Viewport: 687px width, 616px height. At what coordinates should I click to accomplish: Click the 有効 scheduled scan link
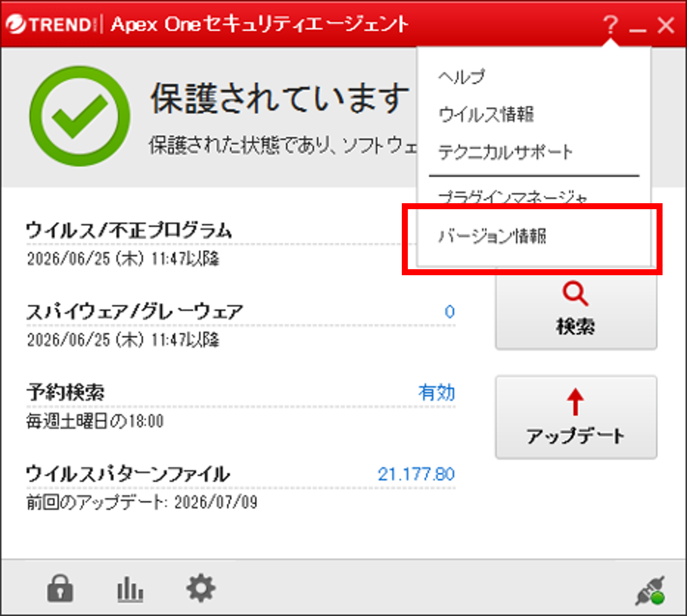pyautogui.click(x=437, y=393)
